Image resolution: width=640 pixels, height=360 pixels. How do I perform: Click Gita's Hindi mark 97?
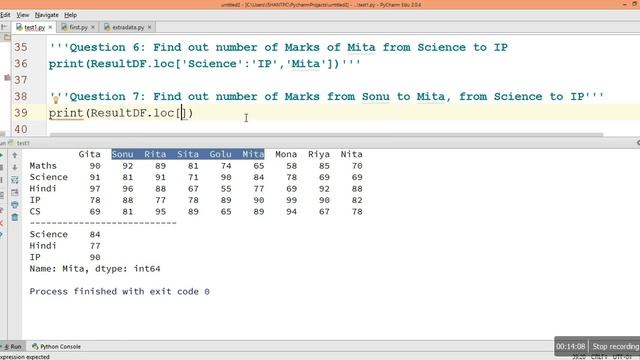click(95, 189)
